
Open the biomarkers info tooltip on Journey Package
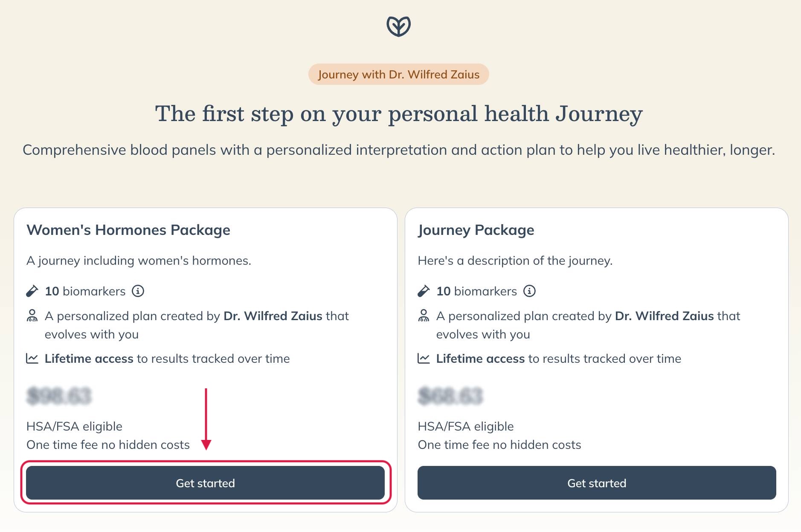(529, 291)
